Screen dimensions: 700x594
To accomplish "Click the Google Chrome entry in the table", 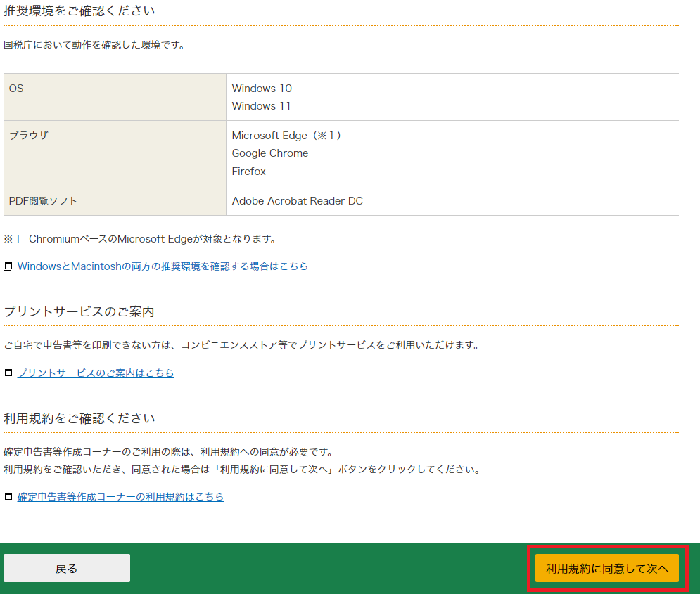I will pos(270,153).
